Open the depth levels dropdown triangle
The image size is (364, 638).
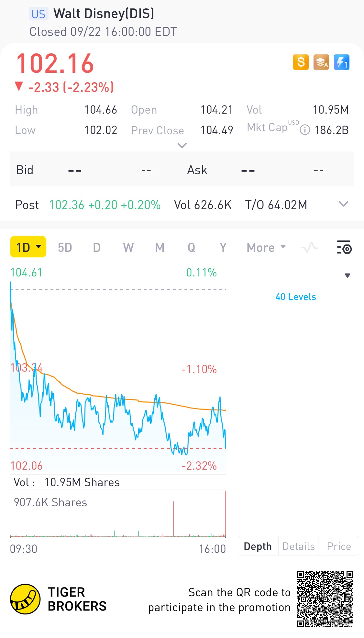click(347, 275)
